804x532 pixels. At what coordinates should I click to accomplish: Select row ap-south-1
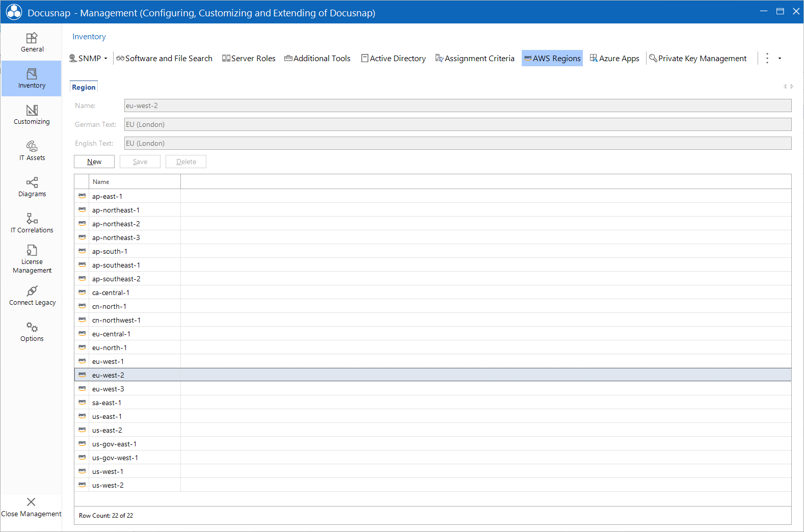pyautogui.click(x=433, y=251)
